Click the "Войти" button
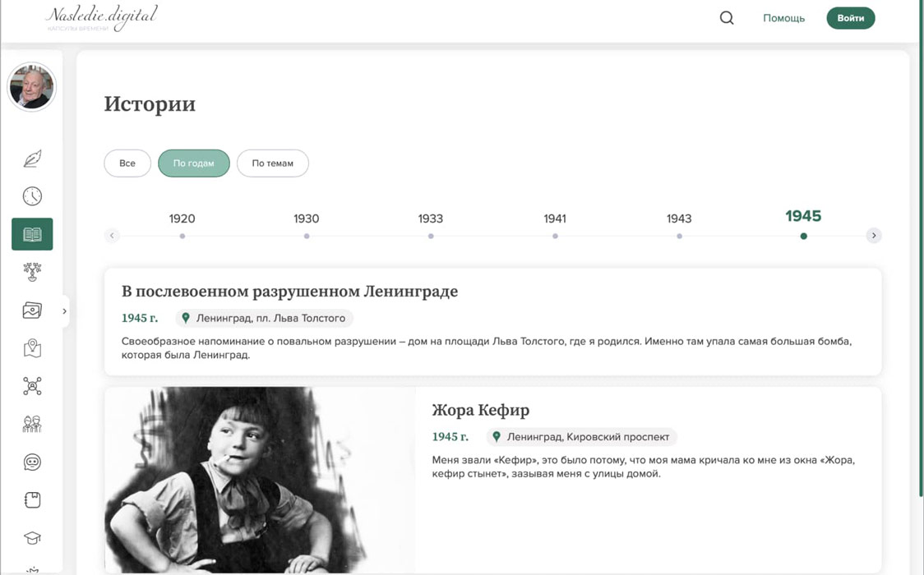 click(x=851, y=18)
